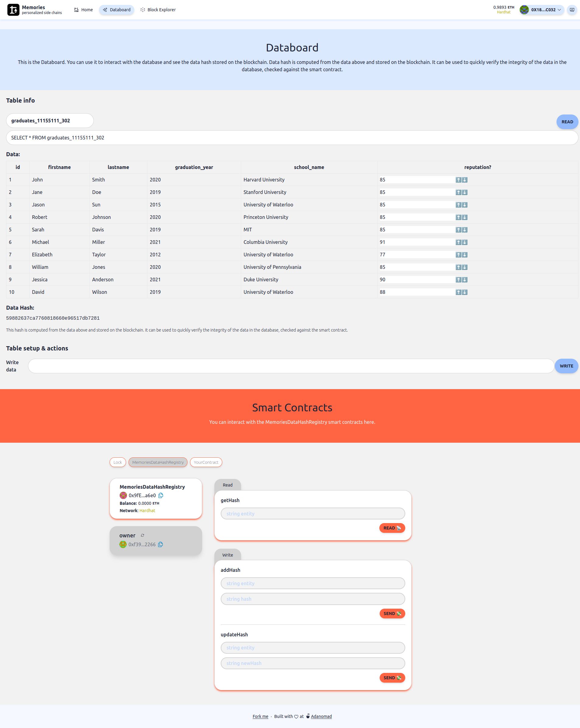580x728 pixels.
Task: Click addHash string hash field
Action: (313, 599)
